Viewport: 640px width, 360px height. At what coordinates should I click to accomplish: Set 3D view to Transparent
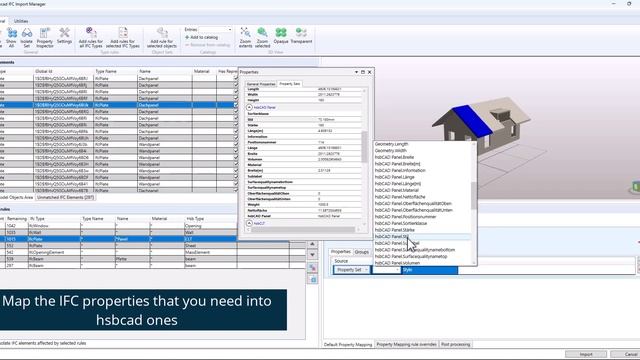click(x=301, y=36)
